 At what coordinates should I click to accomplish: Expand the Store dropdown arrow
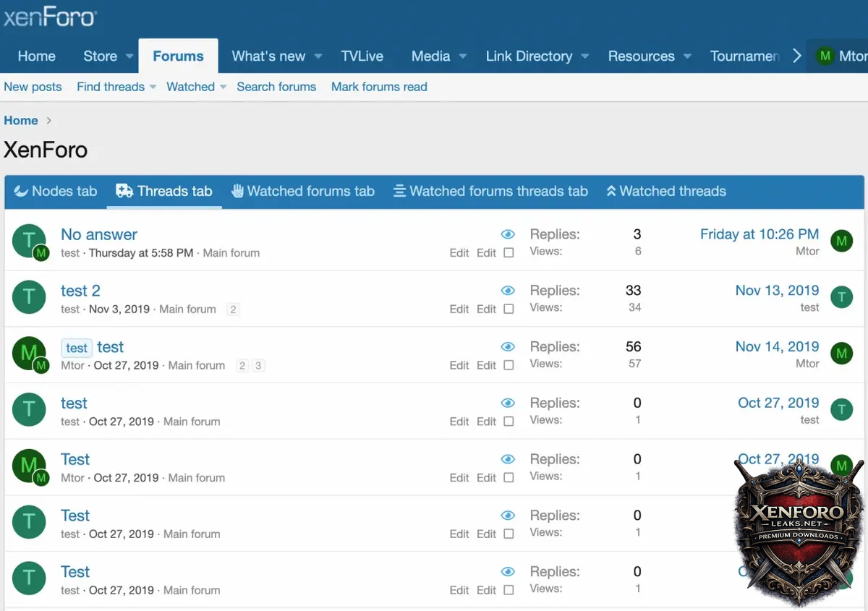(129, 56)
